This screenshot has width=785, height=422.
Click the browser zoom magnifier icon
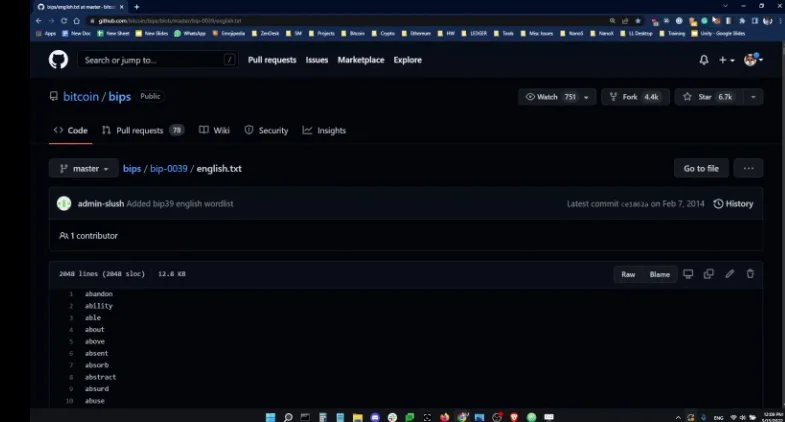(612, 21)
